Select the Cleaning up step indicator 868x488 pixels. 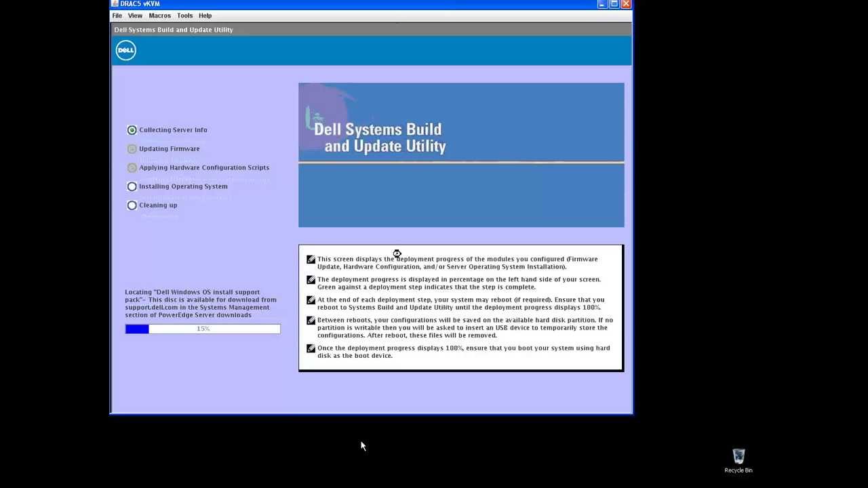[132, 205]
